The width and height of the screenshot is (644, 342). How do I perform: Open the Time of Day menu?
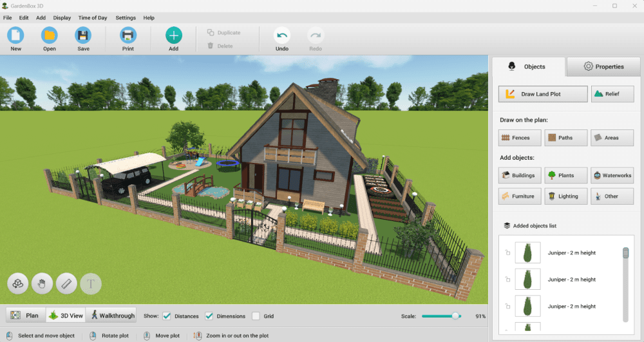click(93, 17)
